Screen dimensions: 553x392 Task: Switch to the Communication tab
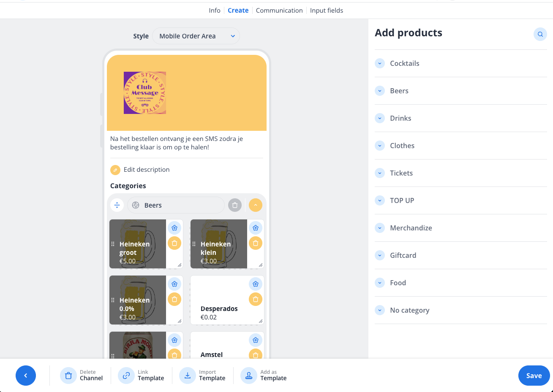(279, 10)
